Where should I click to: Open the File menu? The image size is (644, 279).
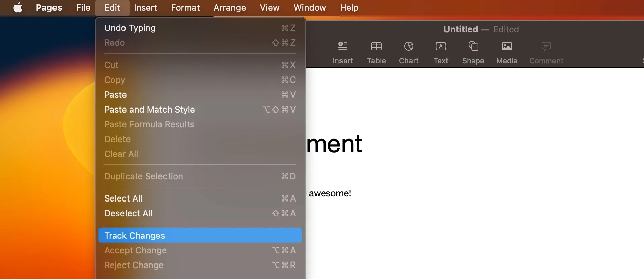(83, 8)
